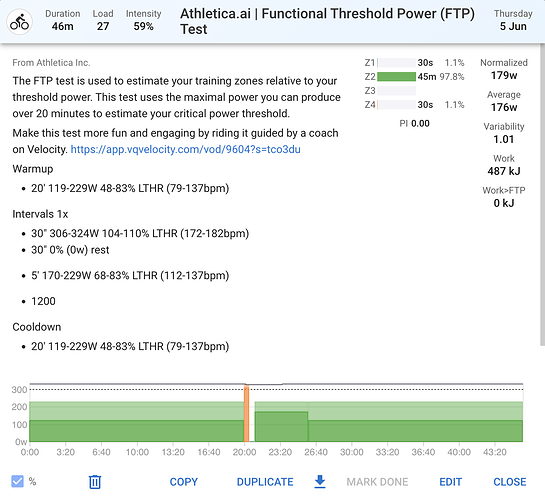Click the 5-minute recovery block in the chart
The width and height of the screenshot is (545, 500).
click(281, 427)
